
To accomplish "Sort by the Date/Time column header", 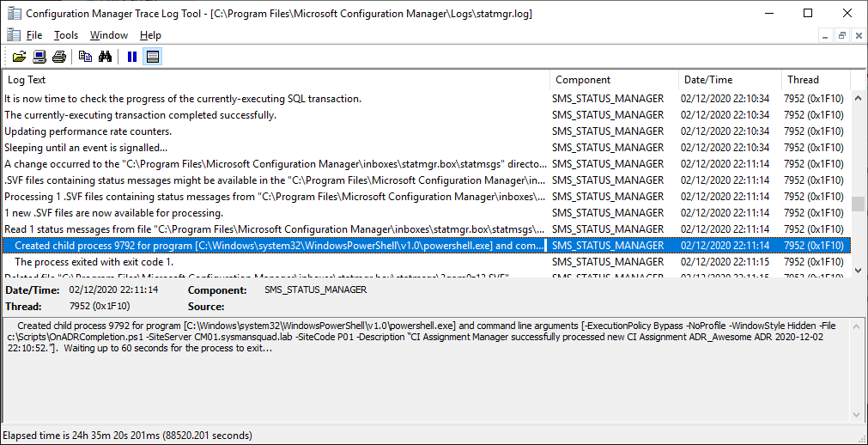I will coord(730,80).
